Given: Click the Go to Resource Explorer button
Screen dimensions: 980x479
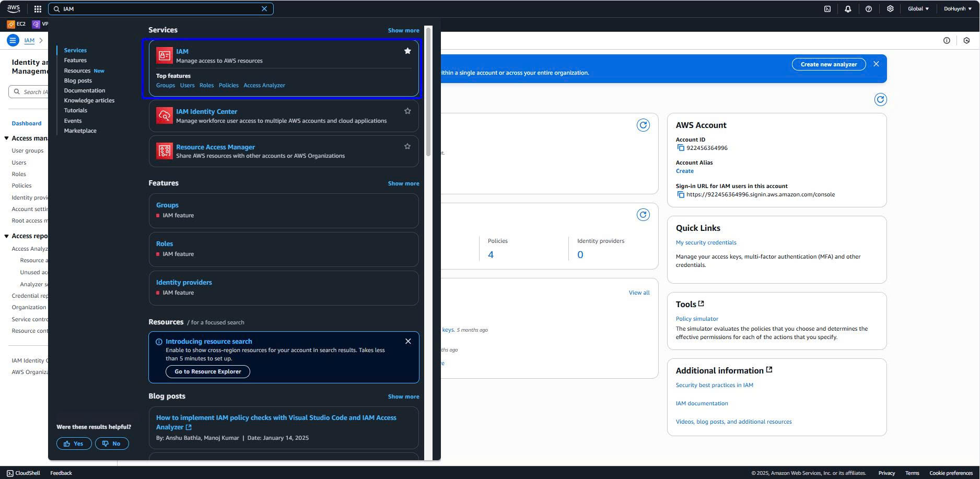Looking at the screenshot, I should coord(207,372).
